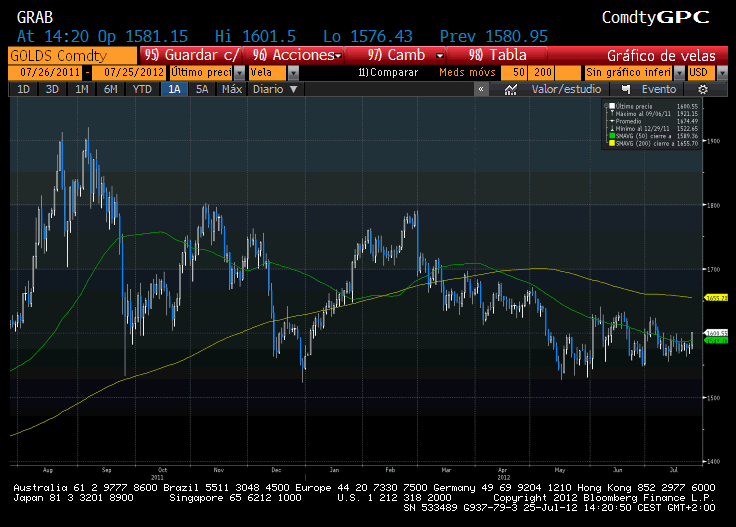Edit moving average 200 field
736x527 pixels.
541,73
